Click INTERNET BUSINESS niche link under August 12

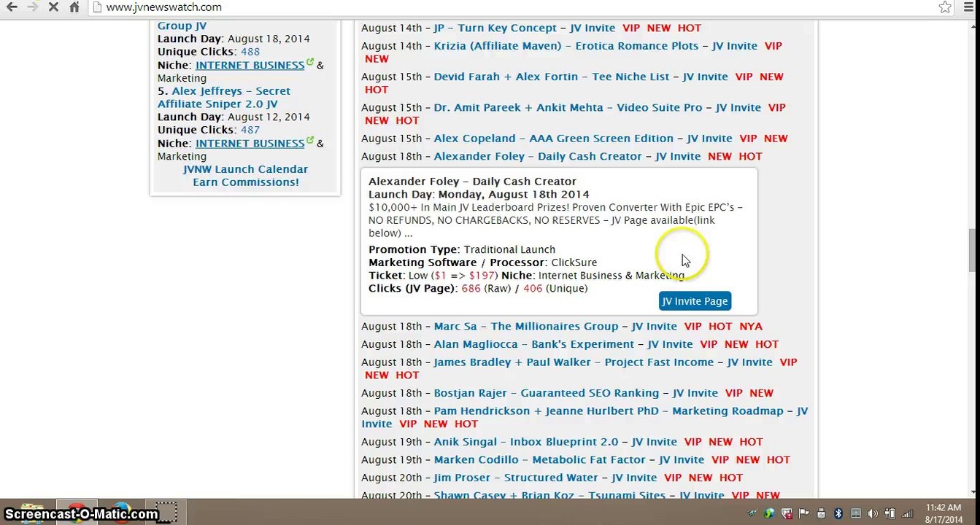click(250, 144)
